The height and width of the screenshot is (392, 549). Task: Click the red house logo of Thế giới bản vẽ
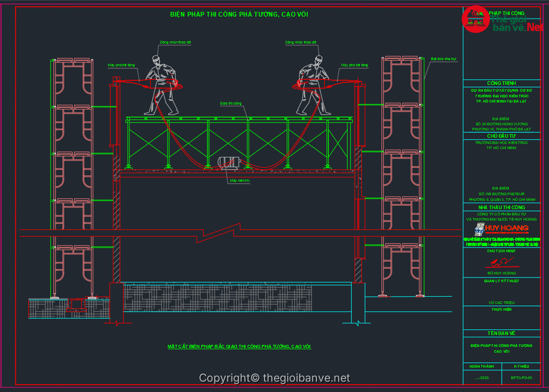coord(475,20)
